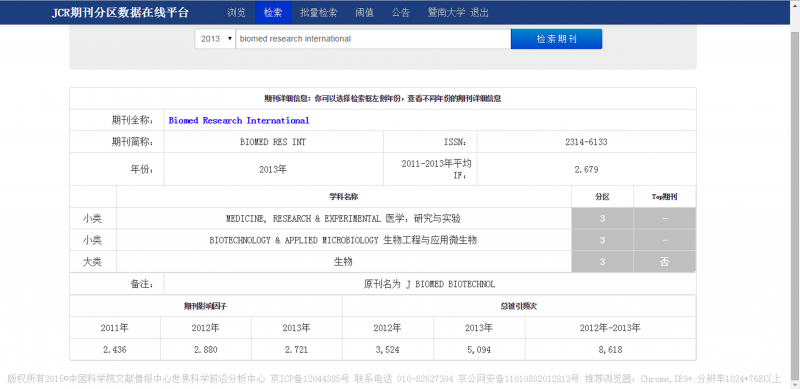Viewport: 800px width, 389px height.
Task: Open the 批量检索 batch search page
Action: [x=318, y=13]
